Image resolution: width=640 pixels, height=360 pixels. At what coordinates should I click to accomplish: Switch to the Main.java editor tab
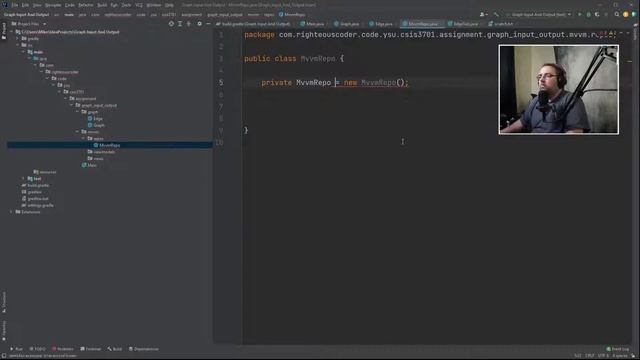313,24
